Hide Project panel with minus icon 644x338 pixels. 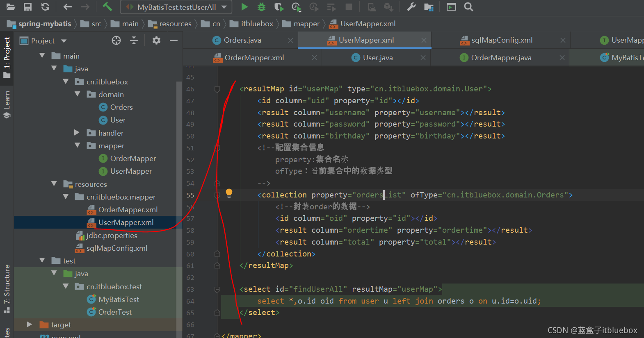coord(174,40)
